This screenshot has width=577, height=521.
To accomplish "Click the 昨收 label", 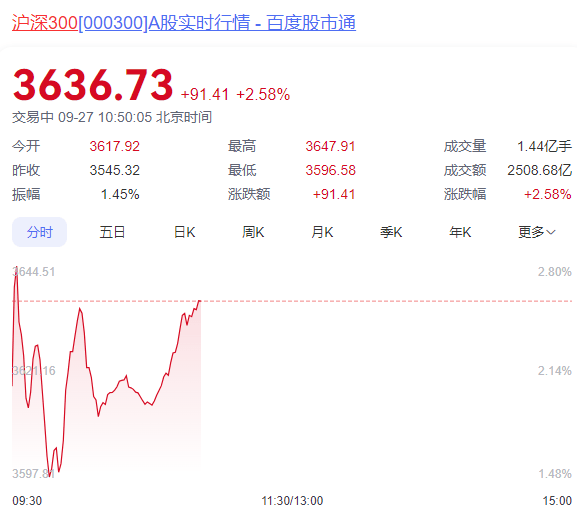I will coord(26,170).
